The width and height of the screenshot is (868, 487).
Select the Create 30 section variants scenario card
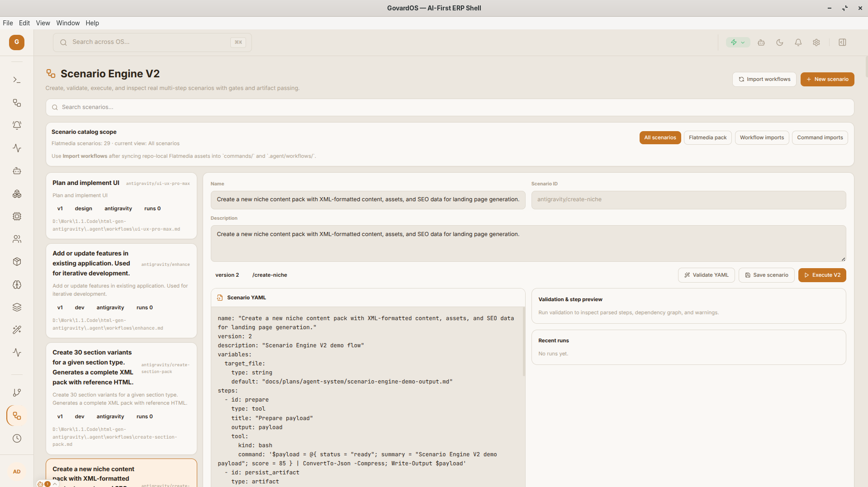pos(121,399)
